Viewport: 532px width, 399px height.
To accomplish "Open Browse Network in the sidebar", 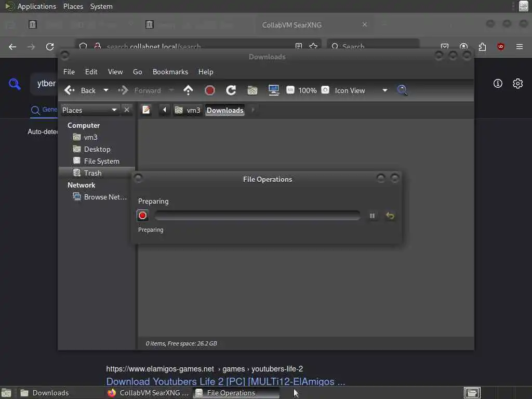I will pyautogui.click(x=100, y=197).
